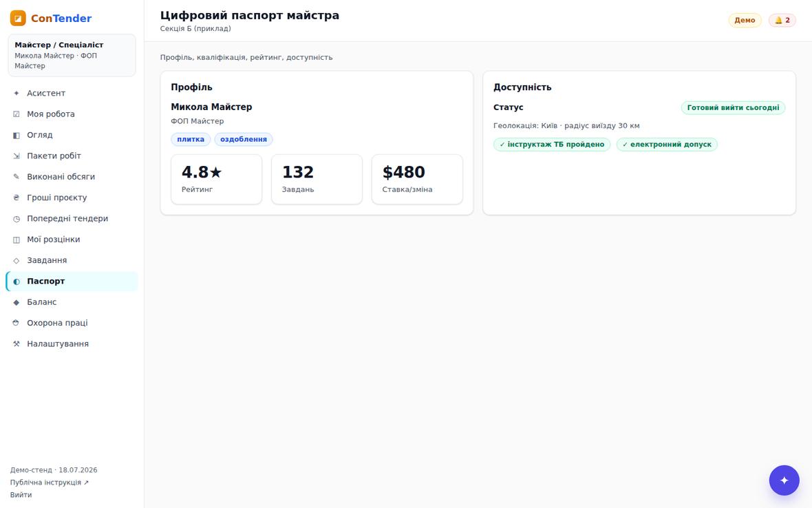
Task: Open Налаштування settings page
Action: click(72, 344)
